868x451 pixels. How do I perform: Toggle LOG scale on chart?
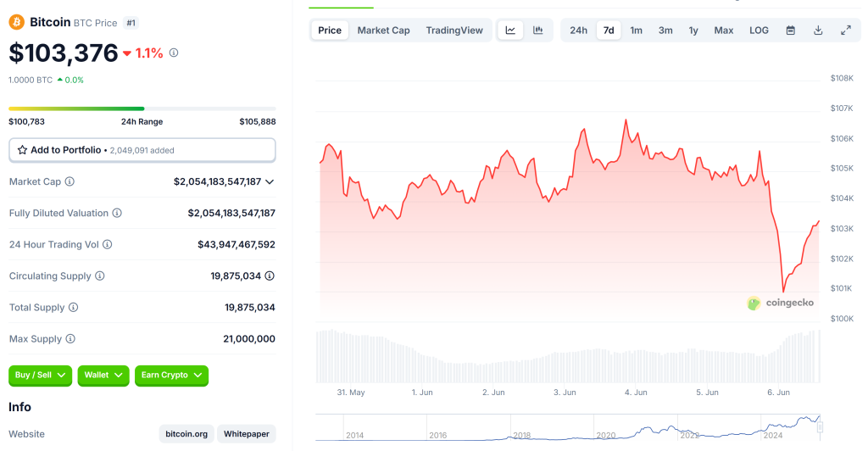click(x=759, y=31)
